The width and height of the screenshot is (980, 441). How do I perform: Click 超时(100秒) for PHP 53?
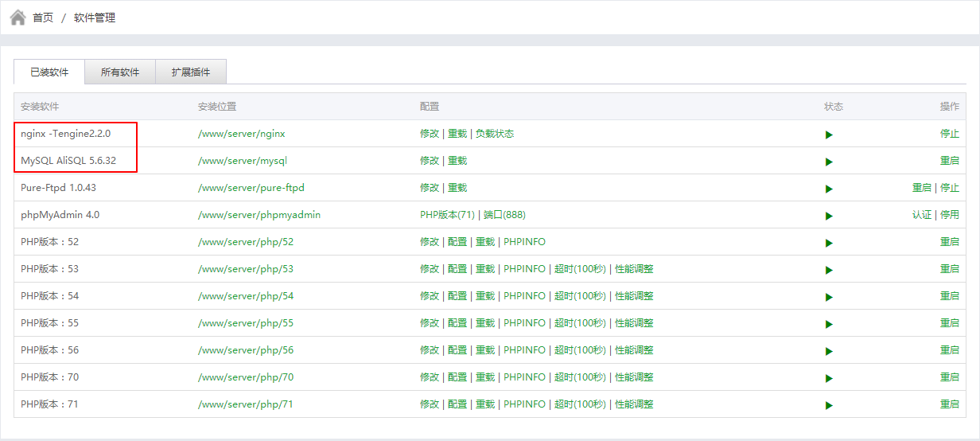pos(580,269)
